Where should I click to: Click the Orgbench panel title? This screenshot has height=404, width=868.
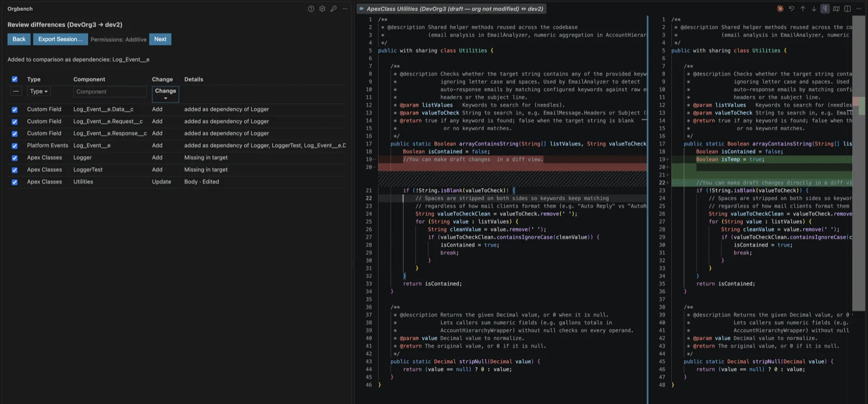click(x=20, y=9)
